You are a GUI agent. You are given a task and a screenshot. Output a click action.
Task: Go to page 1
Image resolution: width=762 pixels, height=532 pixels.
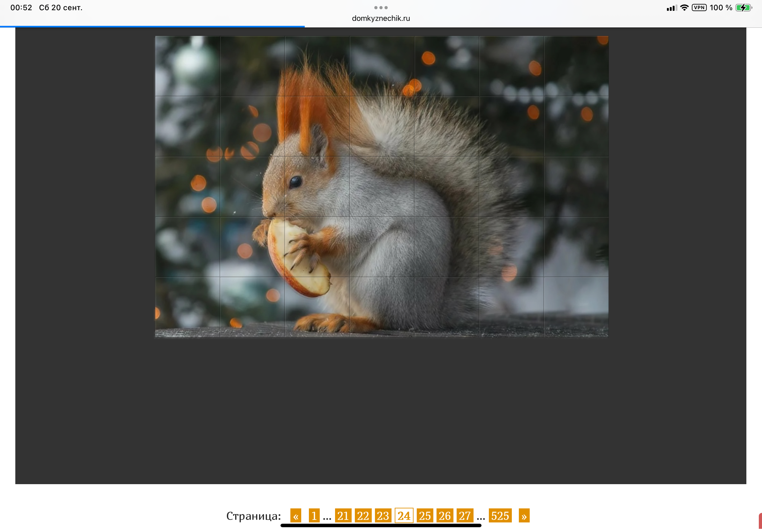314,516
